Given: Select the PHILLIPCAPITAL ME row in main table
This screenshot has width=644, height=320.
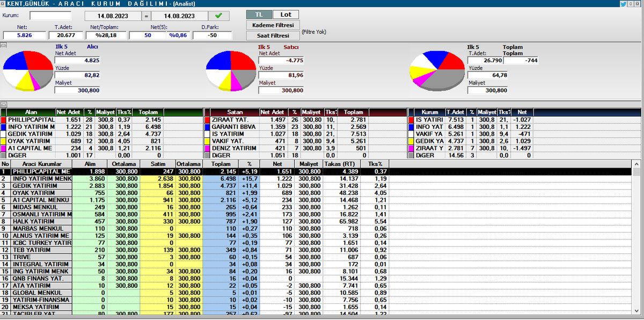Looking at the screenshot, I should (x=316, y=171).
